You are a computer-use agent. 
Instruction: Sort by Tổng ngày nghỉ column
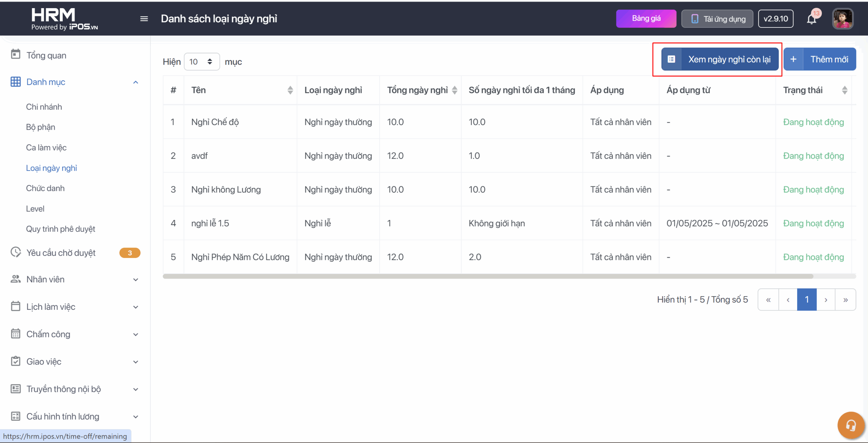point(454,90)
